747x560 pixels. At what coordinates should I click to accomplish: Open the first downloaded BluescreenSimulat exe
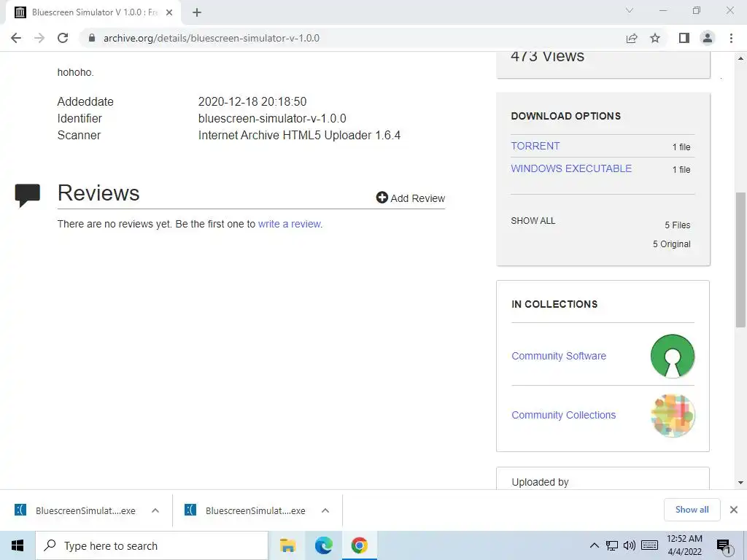(76, 510)
